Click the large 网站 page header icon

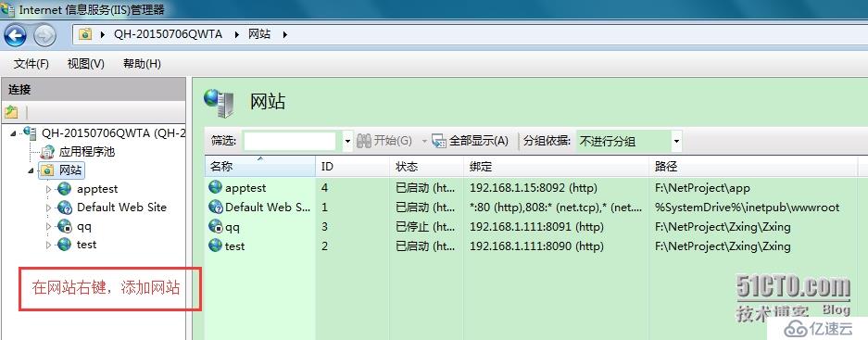220,103
